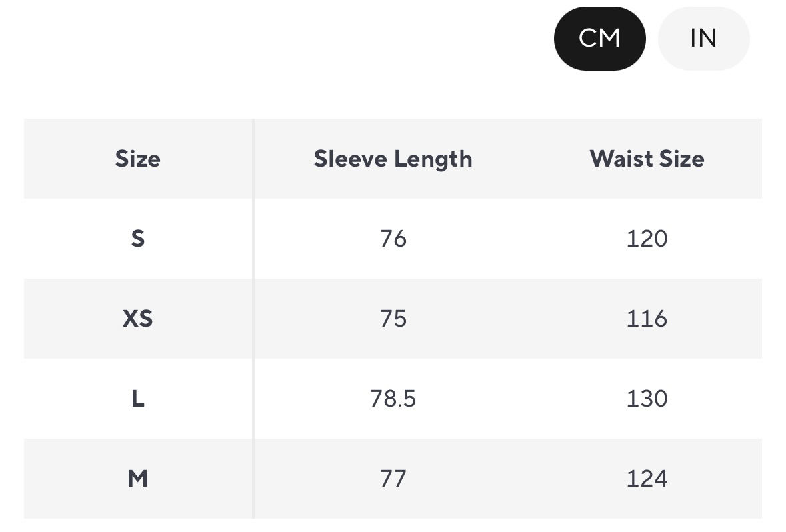Click sleeve length value 75
Viewport: 786px width, 532px height.
pos(393,319)
